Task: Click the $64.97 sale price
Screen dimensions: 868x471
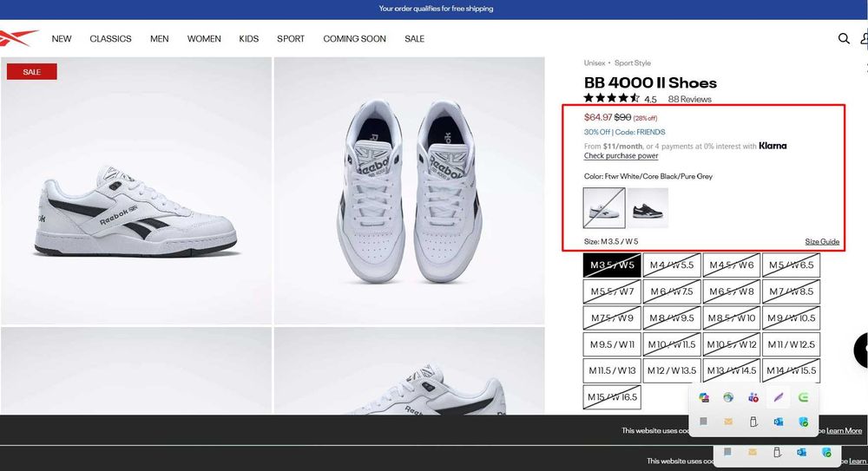Action: 598,117
